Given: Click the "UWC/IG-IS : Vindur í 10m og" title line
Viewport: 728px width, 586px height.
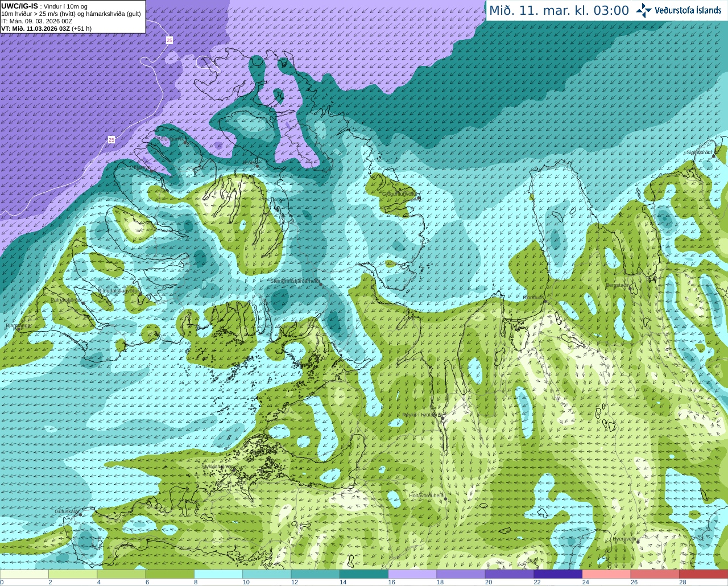Looking at the screenshot, I should click(x=44, y=6).
